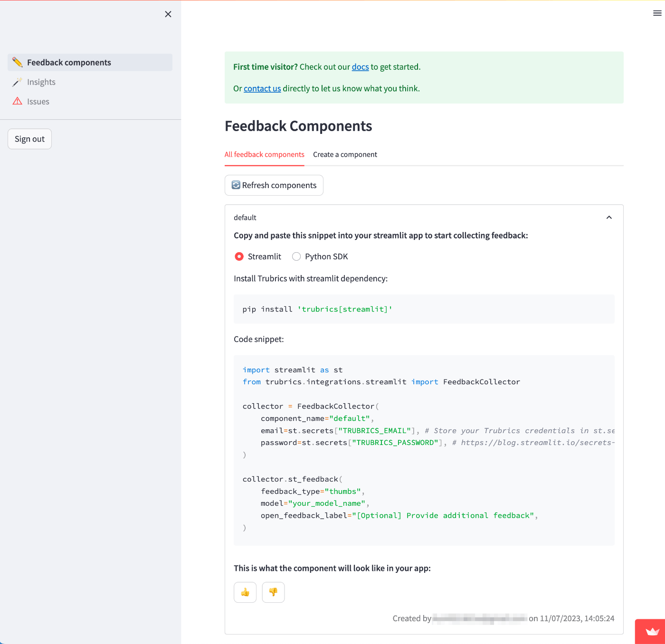Viewport: 665px width, 644px height.
Task: Click the thumbs down feedback button
Action: pos(273,592)
